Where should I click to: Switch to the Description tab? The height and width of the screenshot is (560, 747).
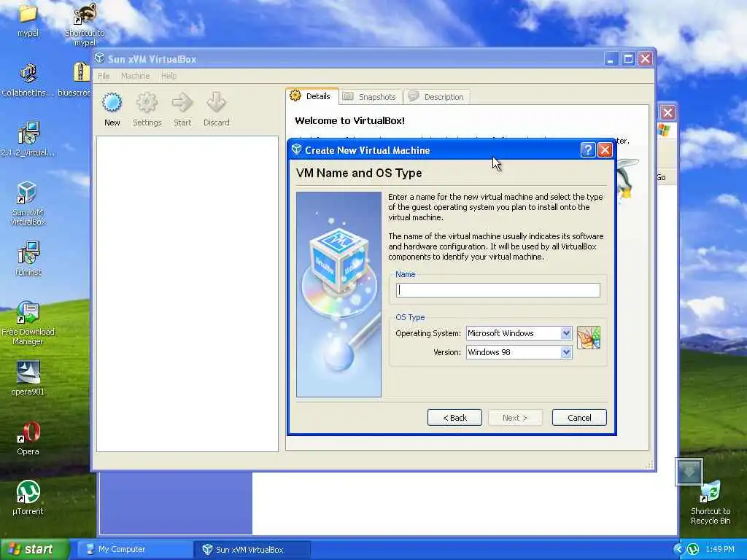(x=437, y=97)
